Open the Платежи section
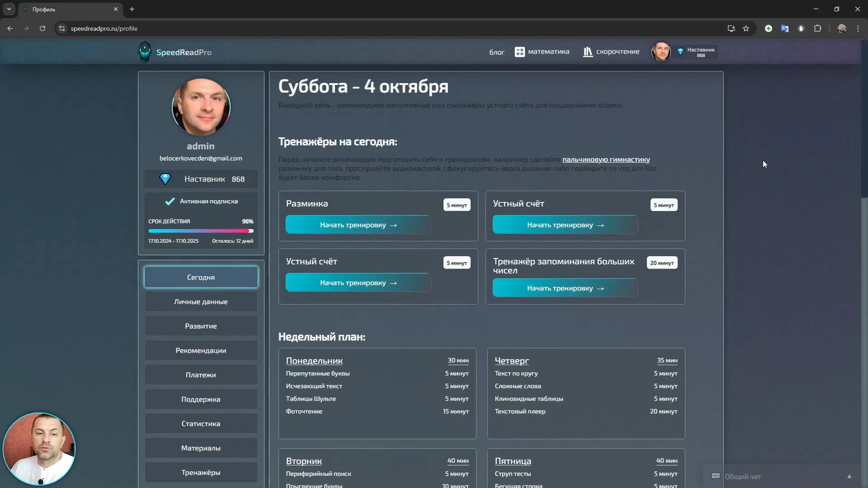The width and height of the screenshot is (868, 488). tap(201, 375)
